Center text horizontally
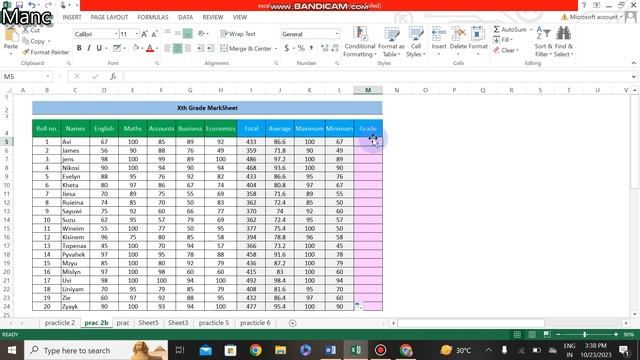This screenshot has width=640, height=360. (178, 48)
